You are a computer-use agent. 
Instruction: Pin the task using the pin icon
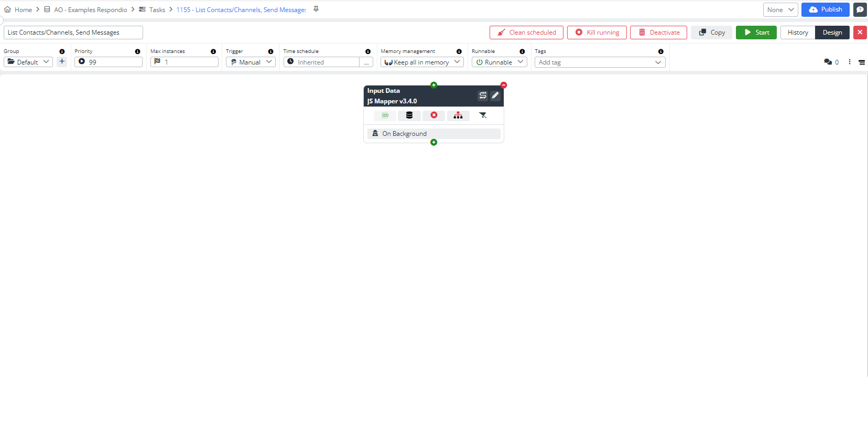pyautogui.click(x=316, y=9)
